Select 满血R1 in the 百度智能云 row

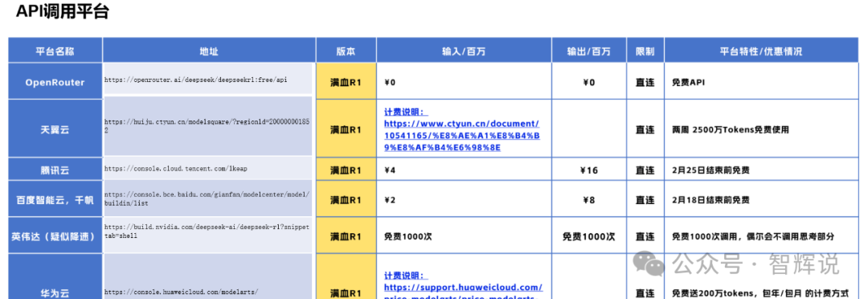346,199
